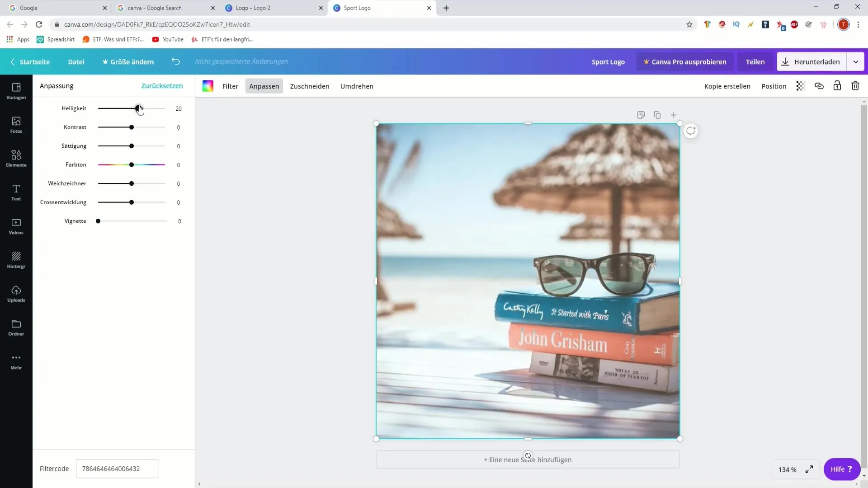This screenshot has height=488, width=868.
Task: Open the Datei menu
Action: pos(76,62)
